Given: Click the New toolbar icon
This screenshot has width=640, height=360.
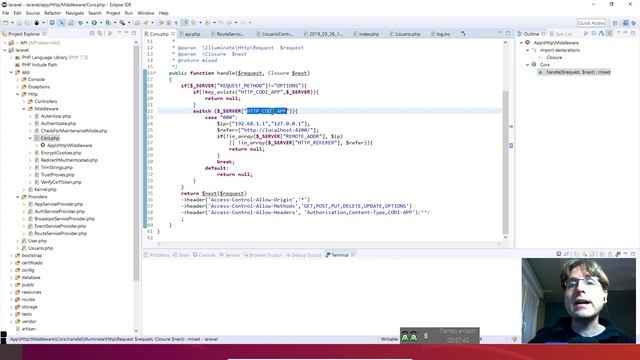Looking at the screenshot, I should click(6, 23).
